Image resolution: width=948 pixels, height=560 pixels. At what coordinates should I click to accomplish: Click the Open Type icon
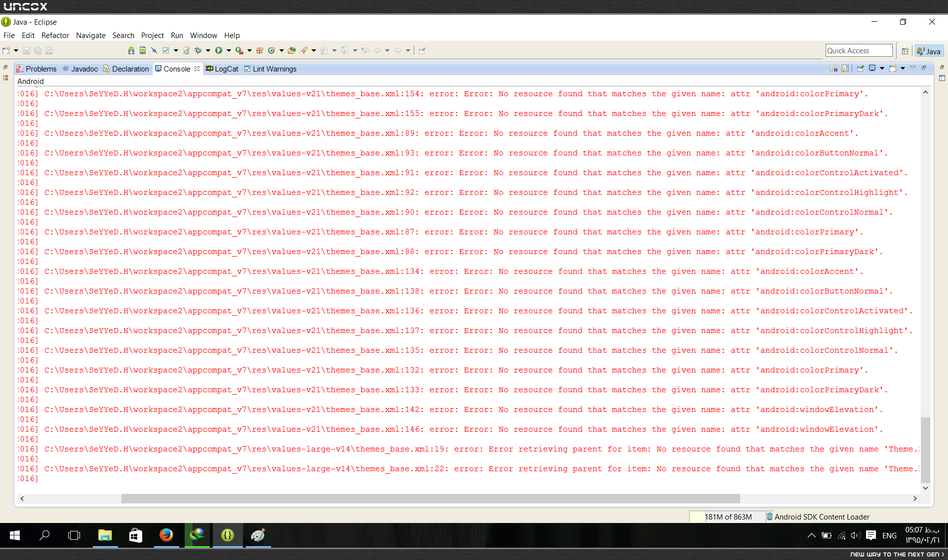292,50
